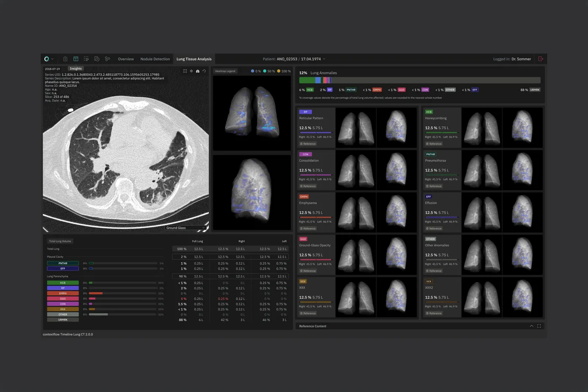Click the side-view 3D lung heatmap render
This screenshot has height=392, width=588.
coord(252,193)
